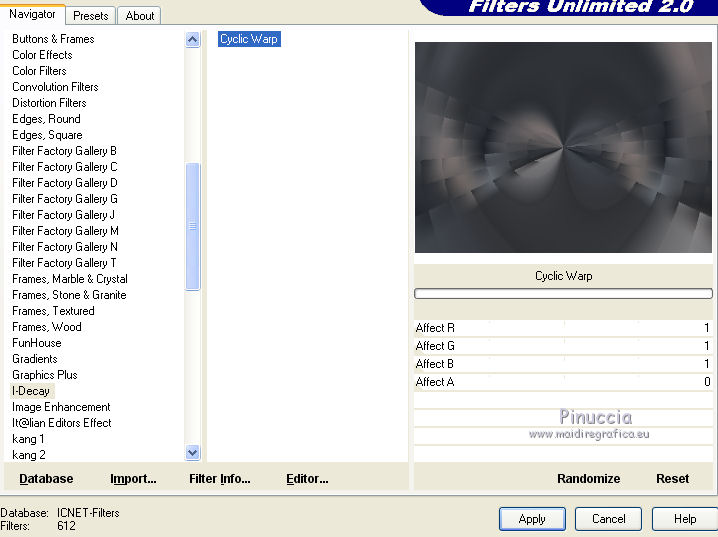The height and width of the screenshot is (537, 718).
Task: Select Filter Factory Gallery N
Action: tap(65, 247)
